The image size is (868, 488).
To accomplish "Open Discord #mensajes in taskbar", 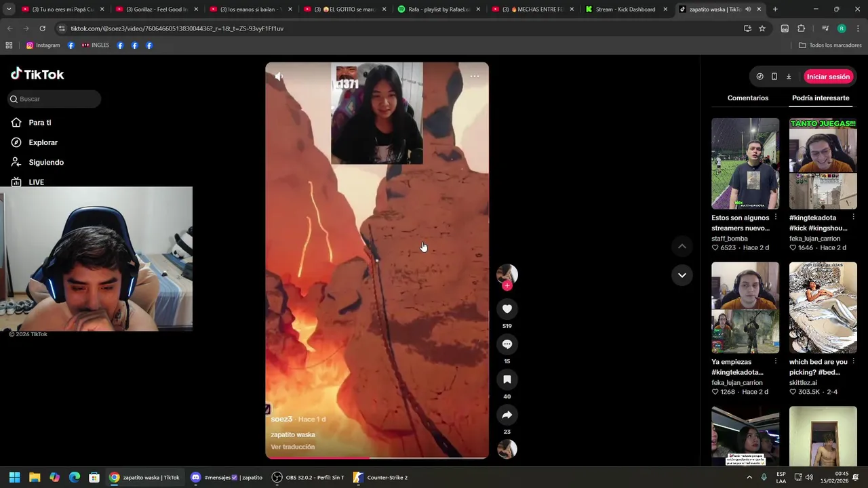I will tap(226, 477).
